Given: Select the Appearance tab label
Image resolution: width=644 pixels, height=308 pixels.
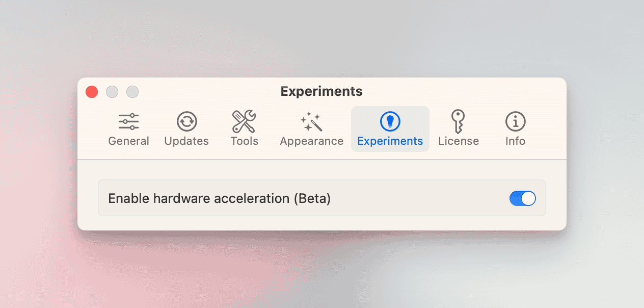Looking at the screenshot, I should 311,141.
